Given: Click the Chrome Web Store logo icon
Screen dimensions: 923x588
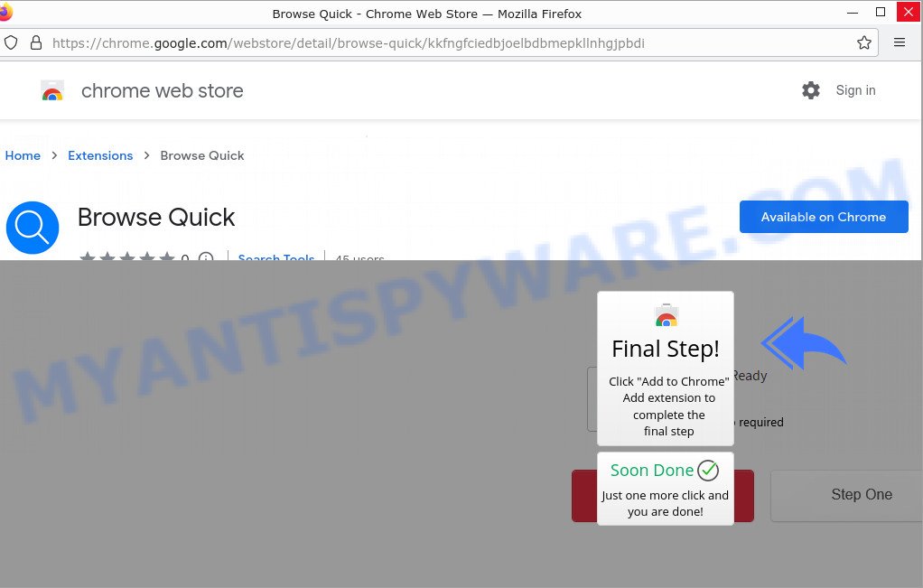Looking at the screenshot, I should (x=52, y=90).
